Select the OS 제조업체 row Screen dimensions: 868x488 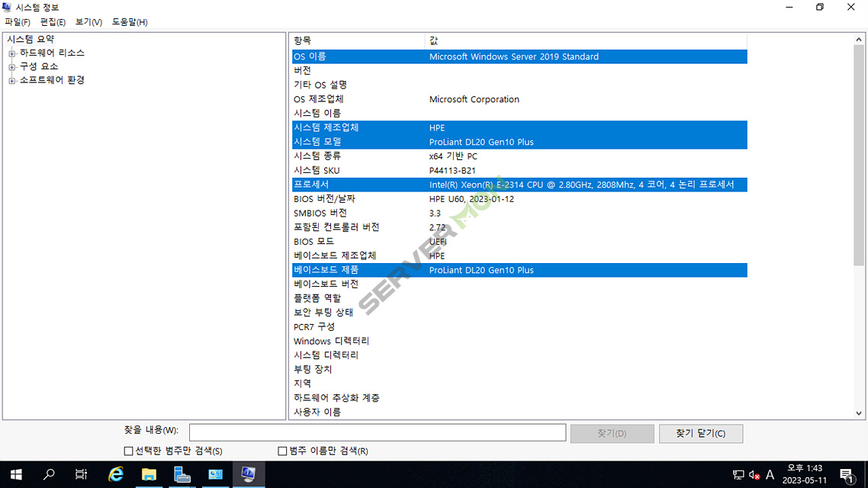click(519, 99)
